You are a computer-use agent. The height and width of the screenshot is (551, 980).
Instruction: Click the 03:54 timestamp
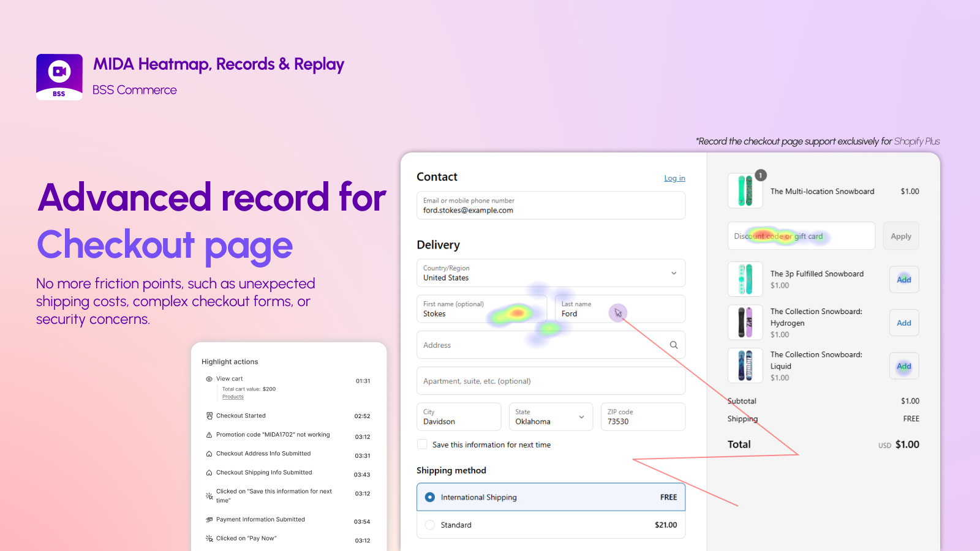coord(362,522)
